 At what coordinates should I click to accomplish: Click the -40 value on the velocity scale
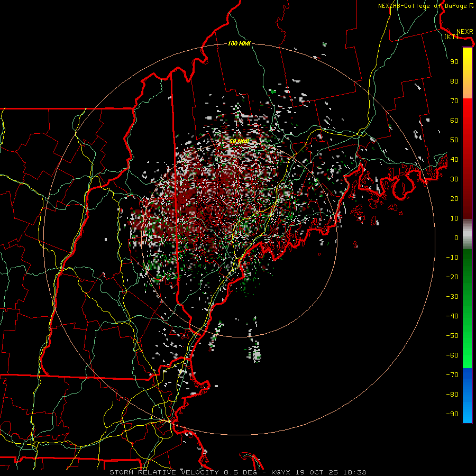point(452,316)
